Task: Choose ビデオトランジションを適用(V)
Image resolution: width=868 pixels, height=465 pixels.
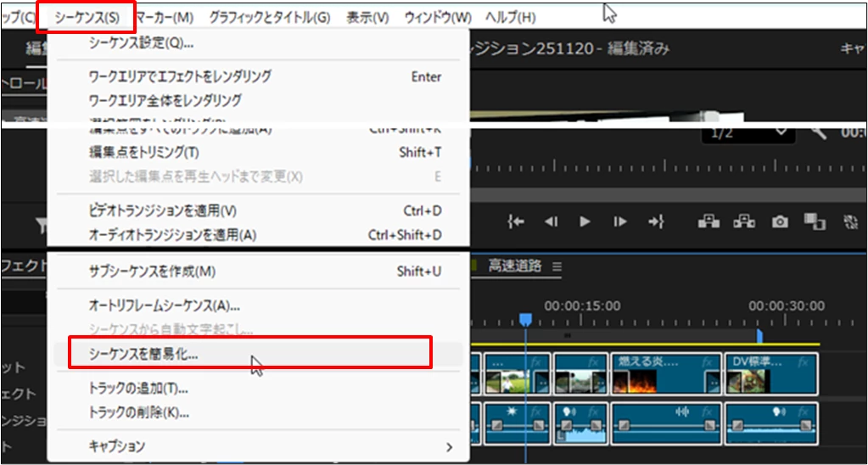Action: (258, 211)
